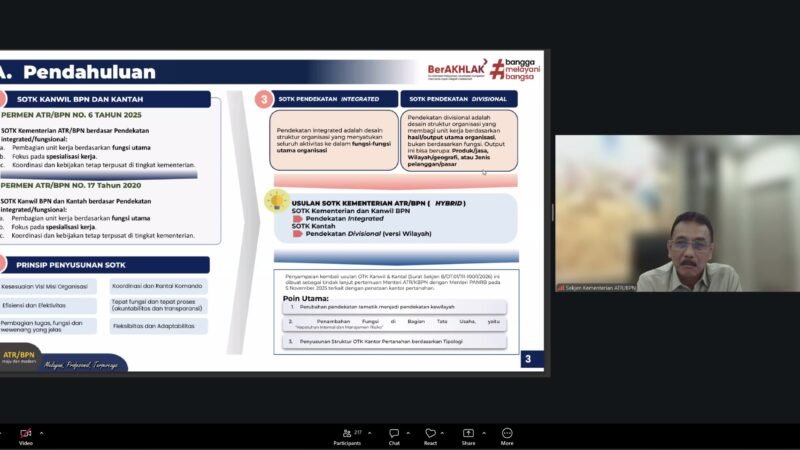
Task: Click the slide header SOTK PENDEKATAN DIVISIONAL
Action: pos(458,99)
